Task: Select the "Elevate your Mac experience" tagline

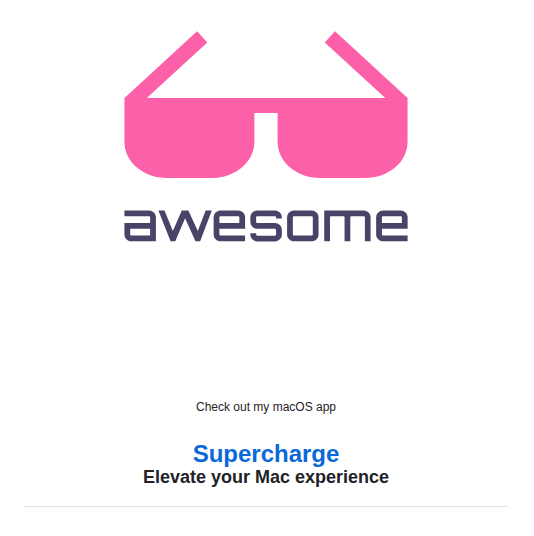Action: point(266,477)
